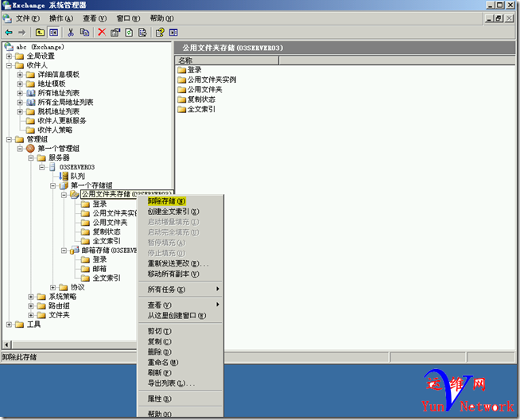Click the 名称 column header
The height and width of the screenshot is (420, 520).
(x=227, y=60)
